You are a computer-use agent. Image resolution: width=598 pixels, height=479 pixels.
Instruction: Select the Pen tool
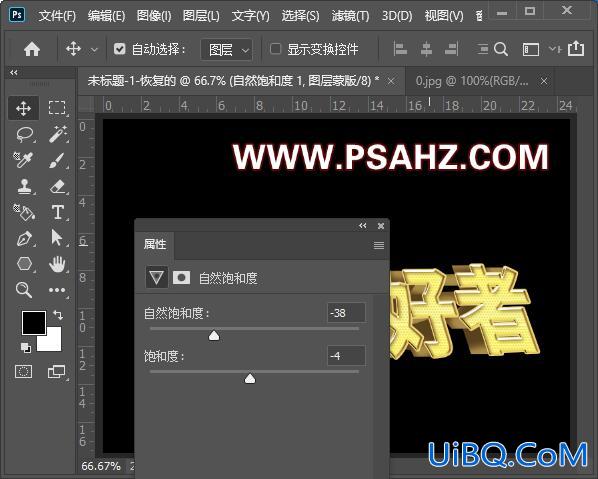coord(24,238)
